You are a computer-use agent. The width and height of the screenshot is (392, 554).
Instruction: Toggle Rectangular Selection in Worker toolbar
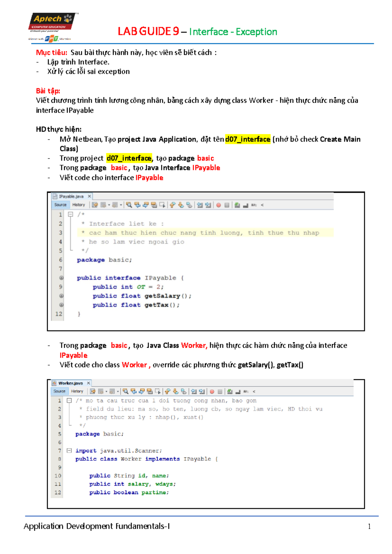coord(158,391)
